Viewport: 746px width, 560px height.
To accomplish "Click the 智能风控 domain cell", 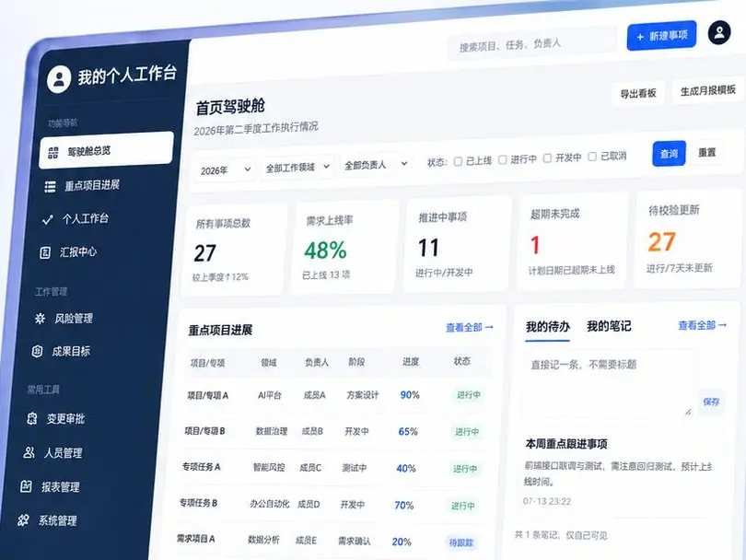I will [269, 467].
